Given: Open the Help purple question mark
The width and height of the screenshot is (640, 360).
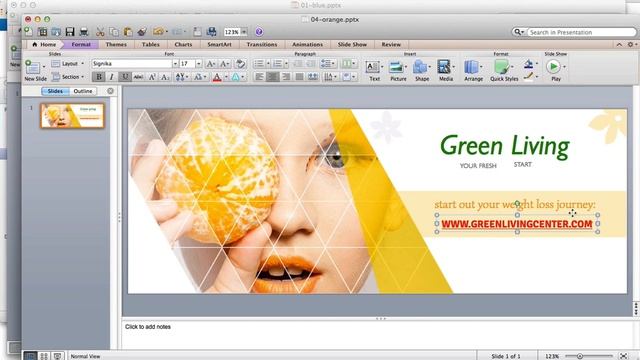Looking at the screenshot, I should point(259,32).
